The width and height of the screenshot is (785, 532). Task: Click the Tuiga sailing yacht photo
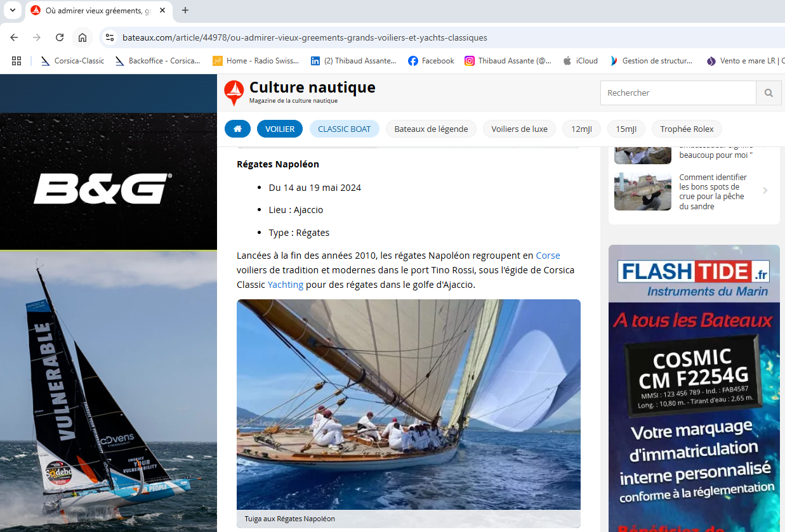pyautogui.click(x=408, y=404)
